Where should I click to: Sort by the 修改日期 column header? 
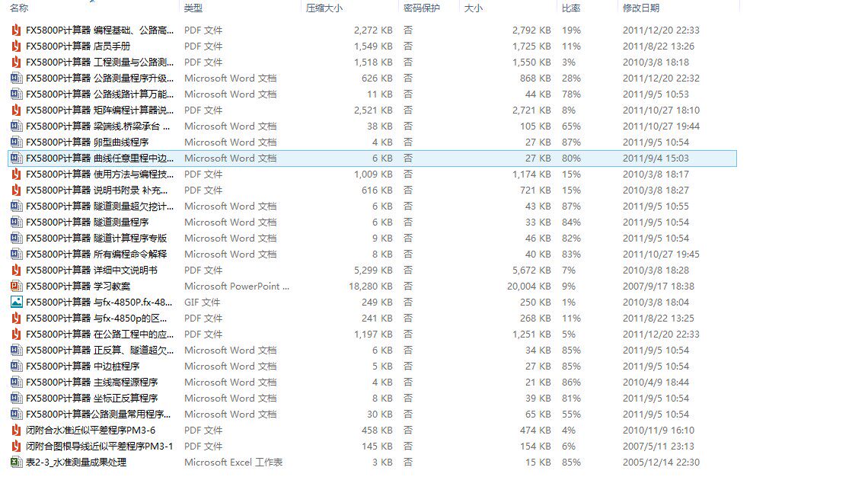tap(641, 8)
